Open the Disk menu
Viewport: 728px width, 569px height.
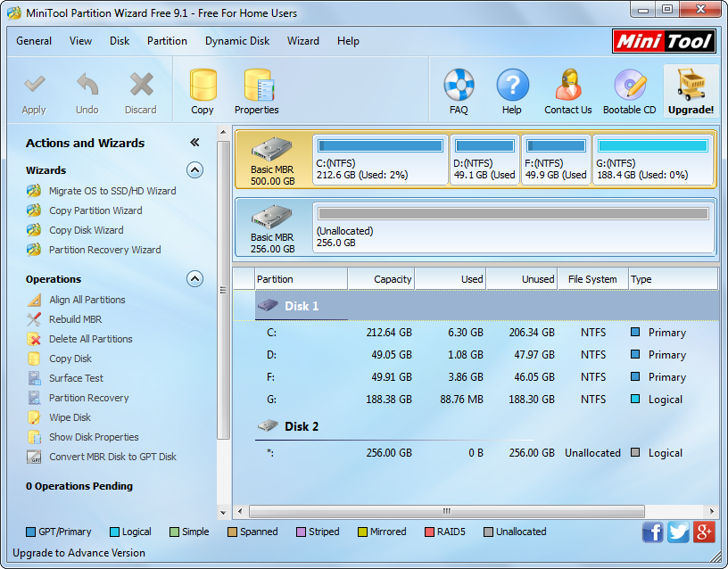[120, 41]
